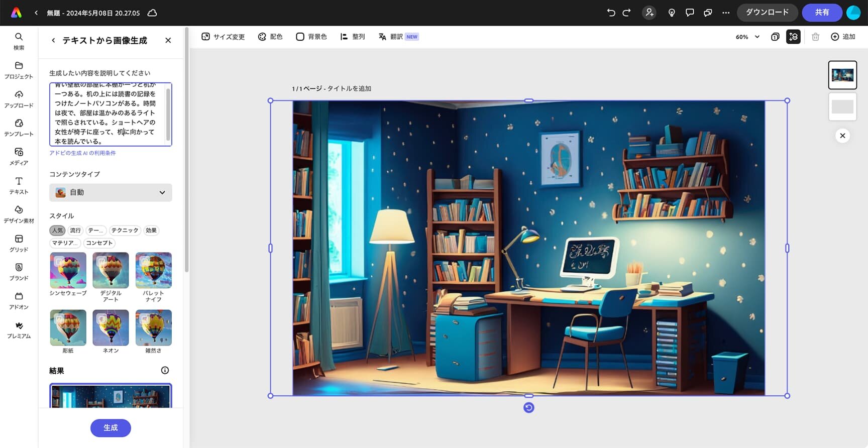
Task: Open the Media sidebar section
Action: click(x=19, y=157)
